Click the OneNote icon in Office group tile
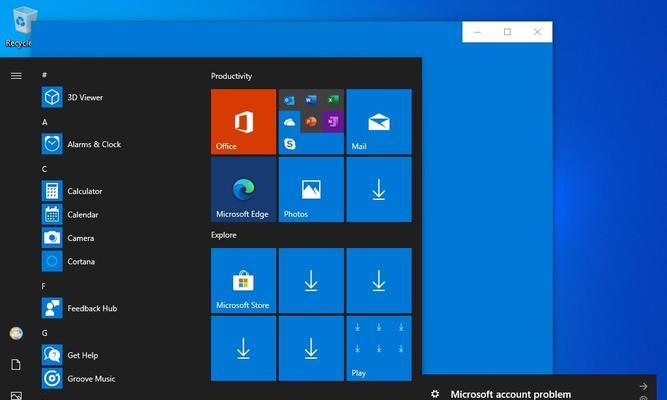The image size is (667, 400). pos(333,122)
